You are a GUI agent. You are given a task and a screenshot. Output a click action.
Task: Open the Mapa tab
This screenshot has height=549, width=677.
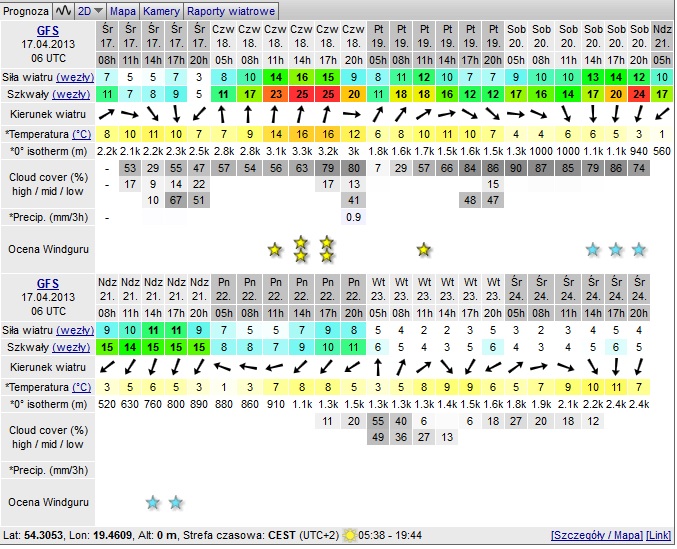[123, 11]
